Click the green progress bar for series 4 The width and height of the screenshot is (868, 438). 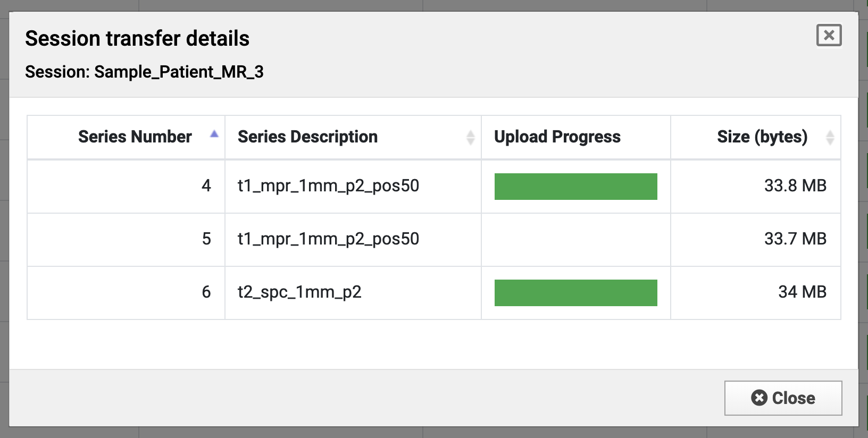[x=575, y=187]
